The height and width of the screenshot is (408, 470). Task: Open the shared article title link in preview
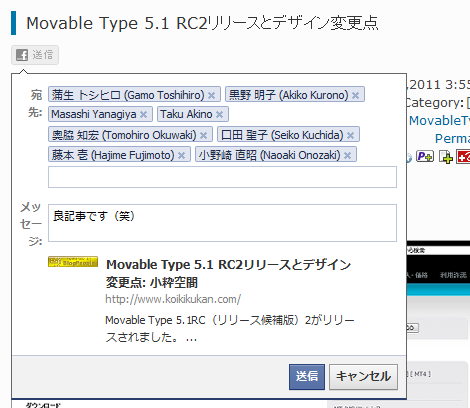[x=228, y=273]
